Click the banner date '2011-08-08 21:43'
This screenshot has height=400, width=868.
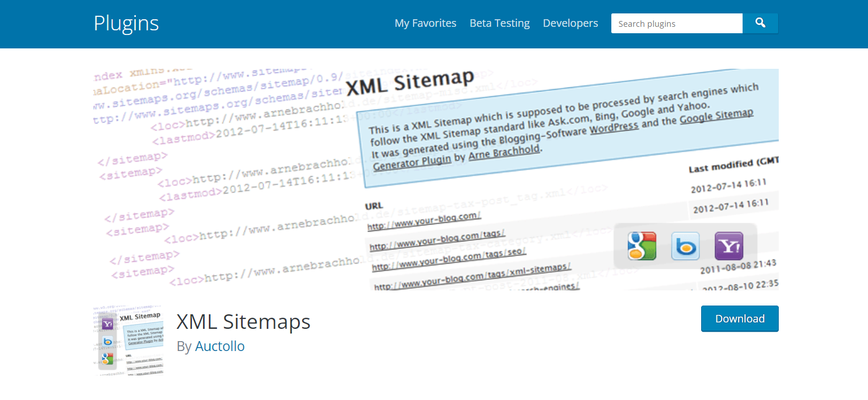(x=738, y=266)
